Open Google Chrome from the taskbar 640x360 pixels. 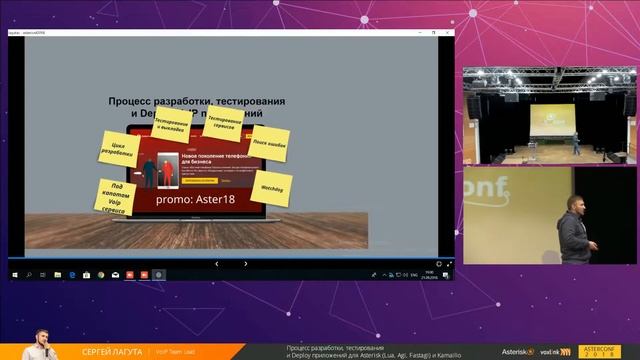pyautogui.click(x=101, y=275)
